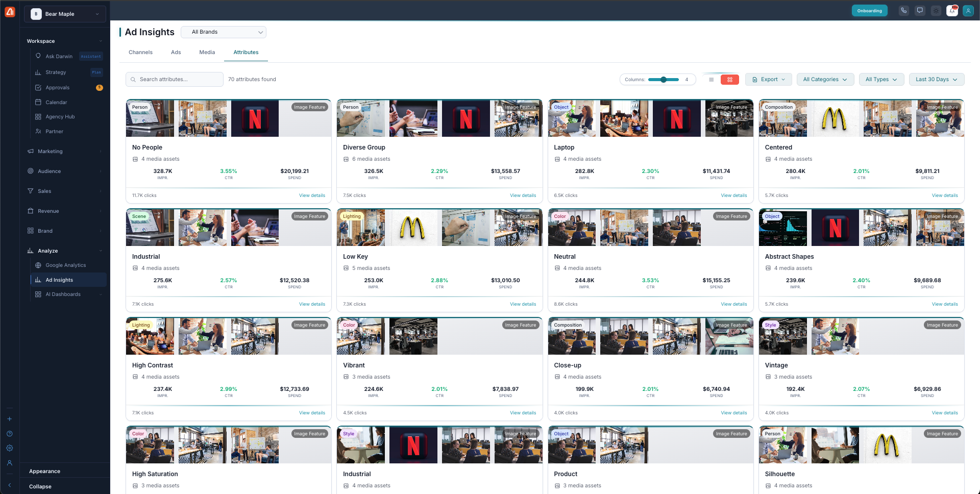Open the chat message icon in top bar
The height and width of the screenshot is (494, 980).
click(920, 11)
